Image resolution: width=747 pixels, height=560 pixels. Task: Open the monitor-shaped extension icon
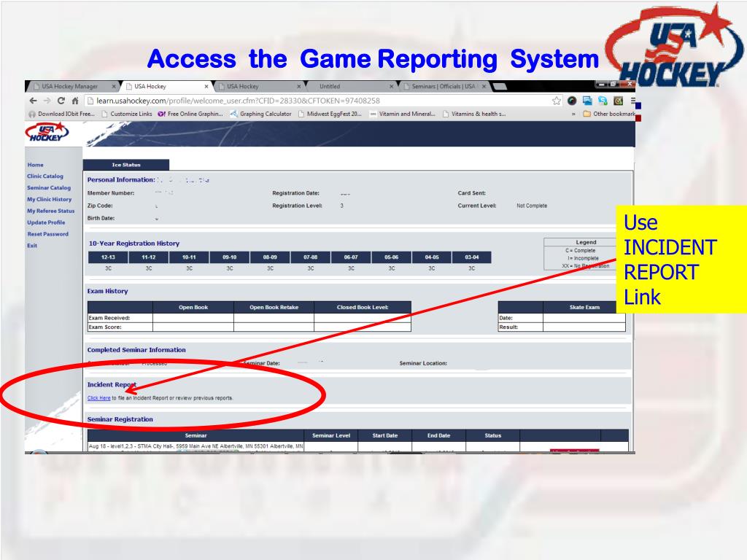point(587,101)
